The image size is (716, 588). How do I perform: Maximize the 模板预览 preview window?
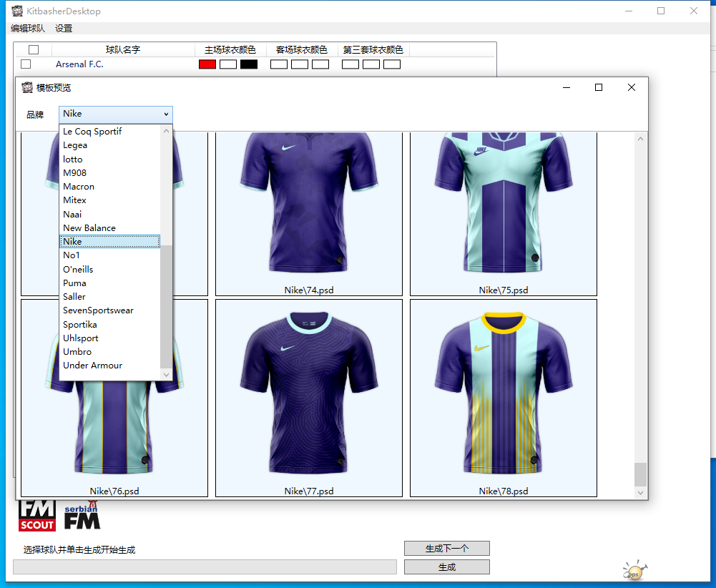tap(599, 87)
